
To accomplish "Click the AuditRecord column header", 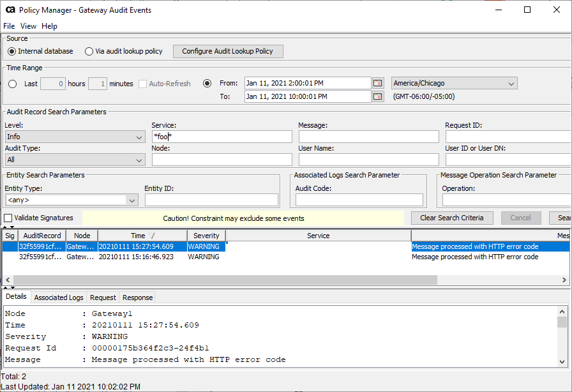I will point(42,236).
